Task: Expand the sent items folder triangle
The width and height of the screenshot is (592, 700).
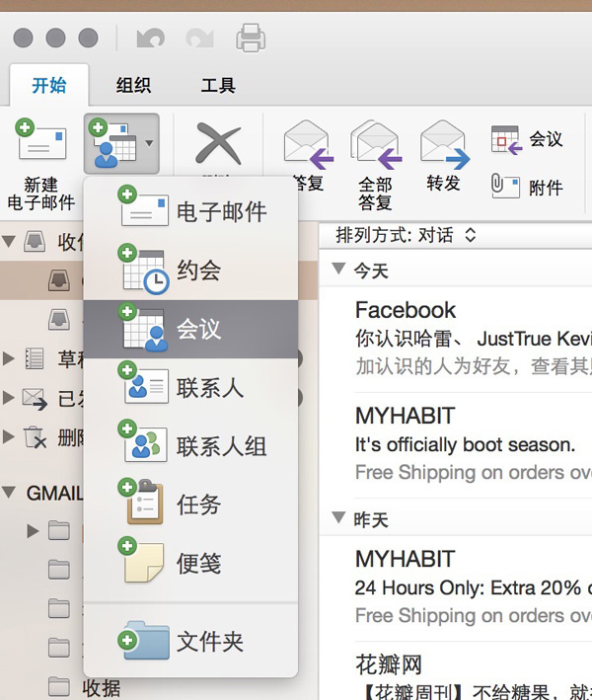Action: 8,397
